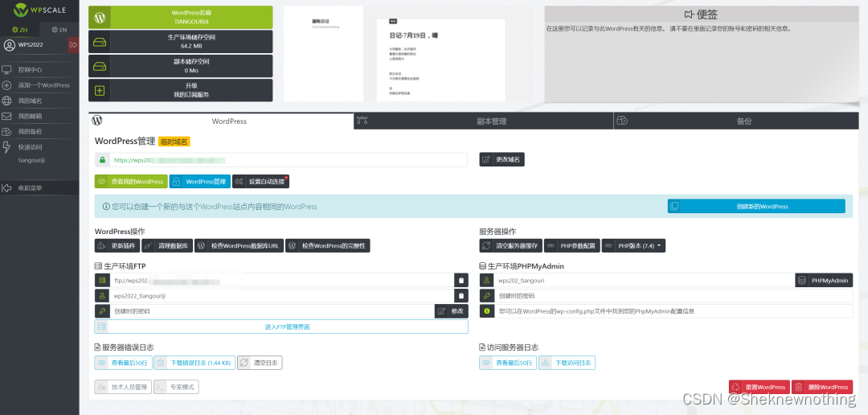The height and width of the screenshot is (415, 868).
Task: Open 我的域名 in the sidebar
Action: point(39,101)
